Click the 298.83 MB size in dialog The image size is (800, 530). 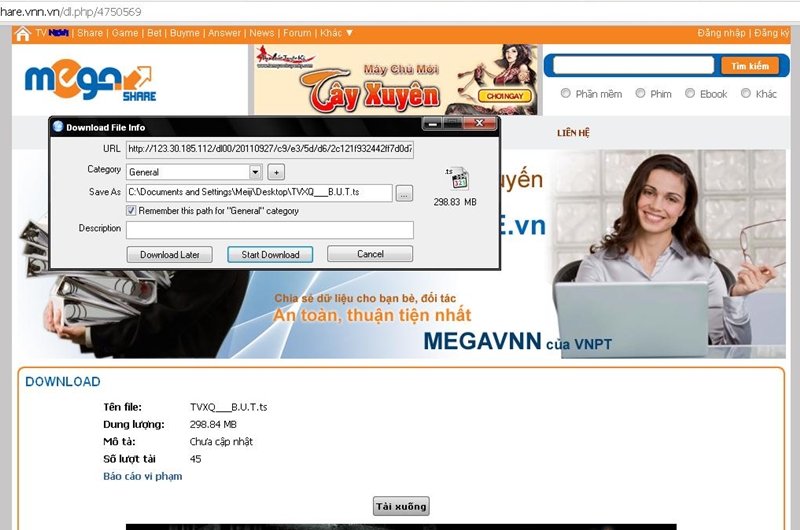click(x=455, y=202)
